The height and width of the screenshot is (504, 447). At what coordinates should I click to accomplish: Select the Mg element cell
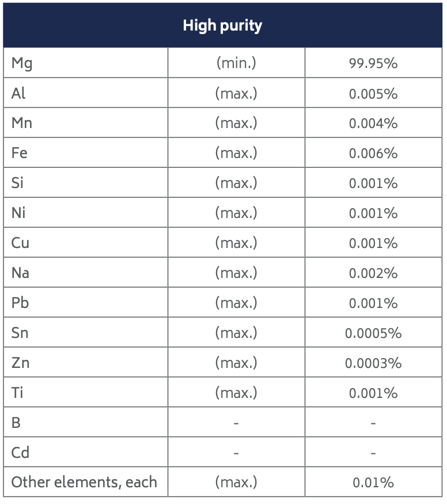point(22,63)
